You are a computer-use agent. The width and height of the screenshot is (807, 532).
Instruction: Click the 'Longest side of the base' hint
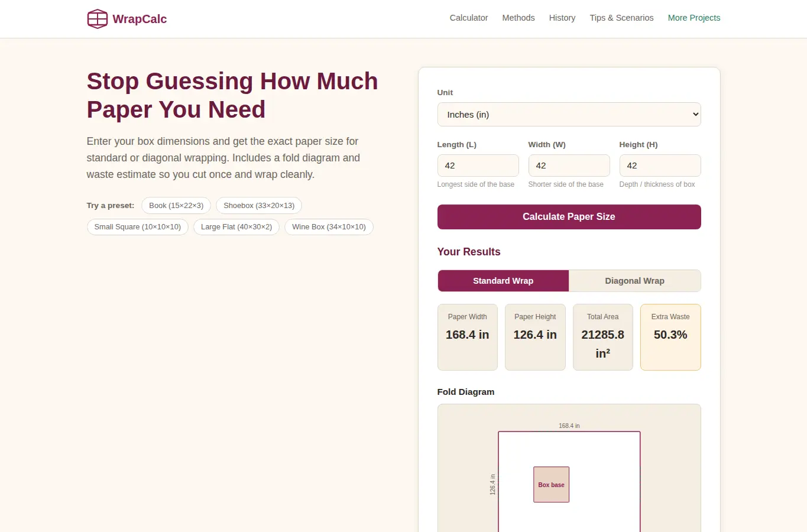pos(476,184)
